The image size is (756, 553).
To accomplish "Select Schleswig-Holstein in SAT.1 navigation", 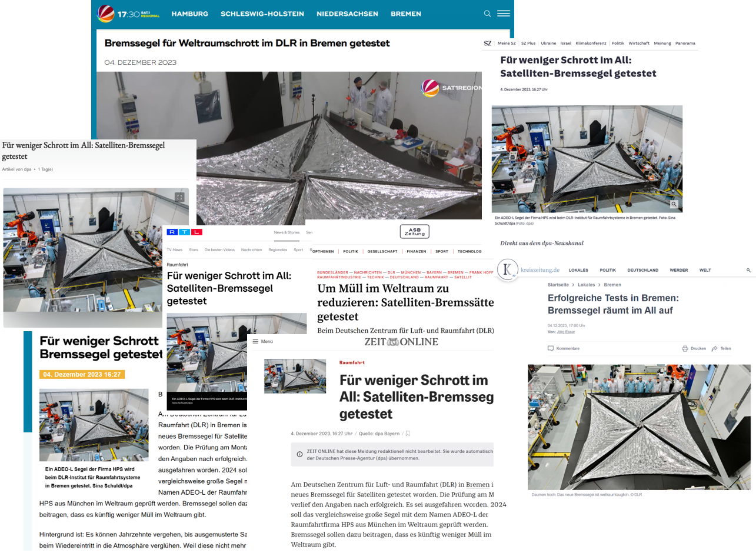I will 262,14.
